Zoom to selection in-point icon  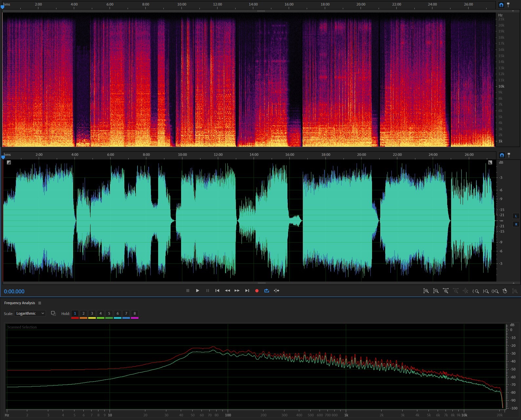tap(475, 291)
